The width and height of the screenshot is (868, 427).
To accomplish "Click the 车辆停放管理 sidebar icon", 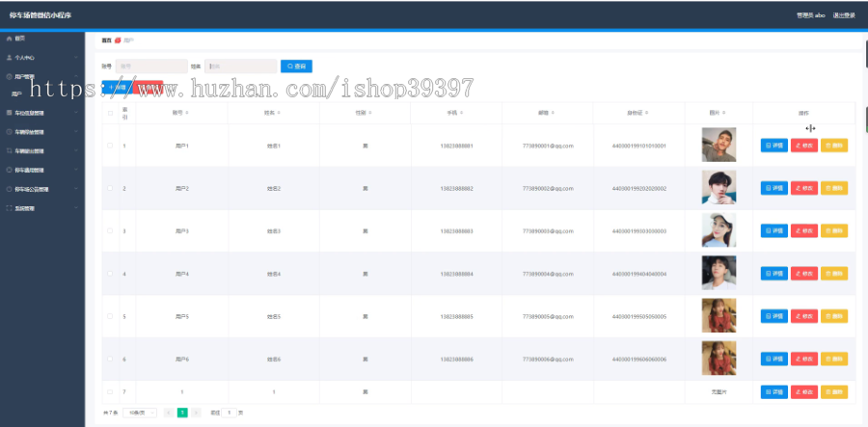I will click(x=9, y=132).
